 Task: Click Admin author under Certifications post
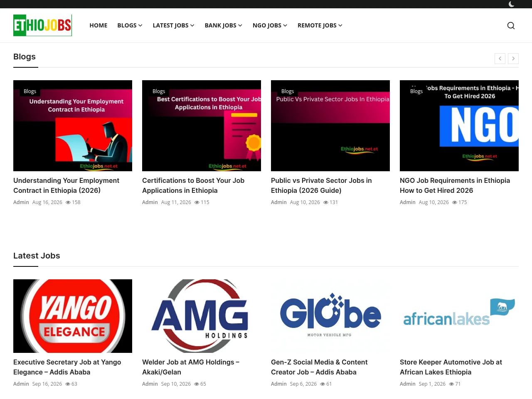point(150,202)
